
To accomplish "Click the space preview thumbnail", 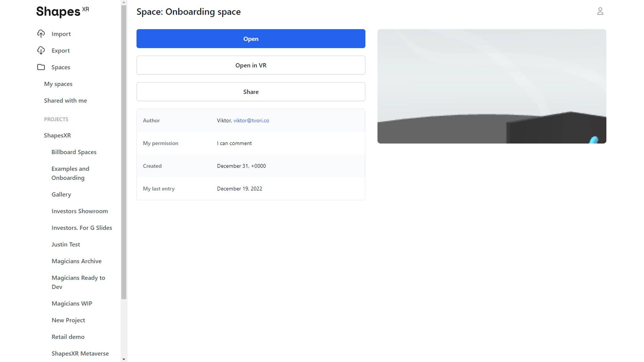I will [492, 86].
